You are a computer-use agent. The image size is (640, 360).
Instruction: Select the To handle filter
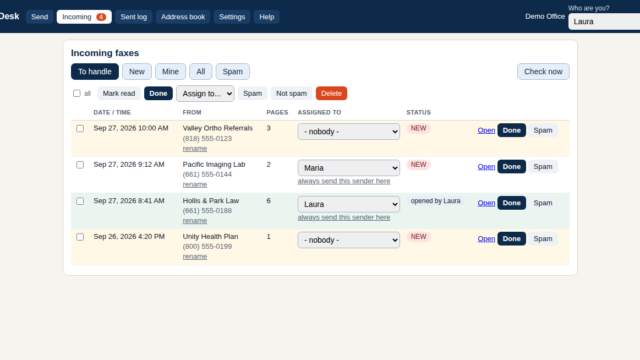pyautogui.click(x=95, y=71)
